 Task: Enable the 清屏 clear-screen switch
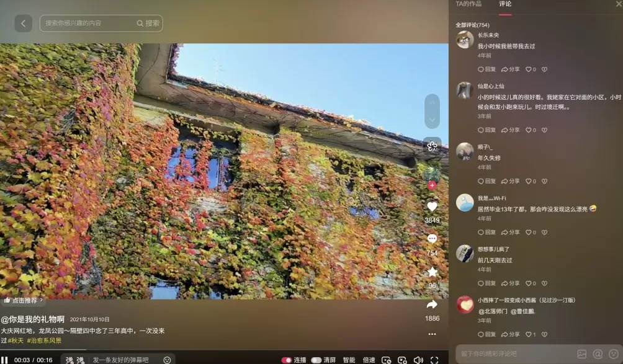(316, 360)
